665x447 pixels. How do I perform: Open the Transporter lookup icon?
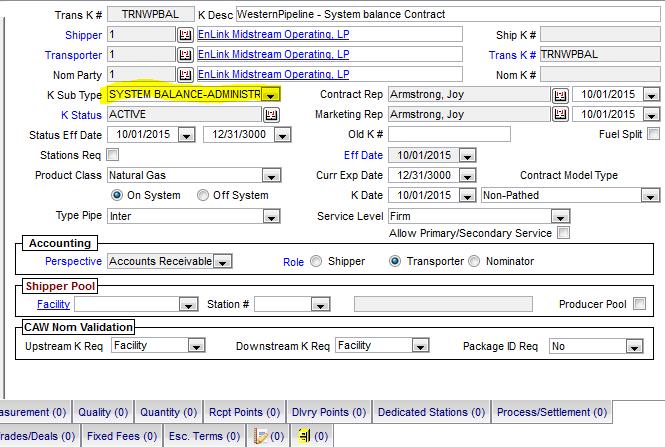point(184,55)
